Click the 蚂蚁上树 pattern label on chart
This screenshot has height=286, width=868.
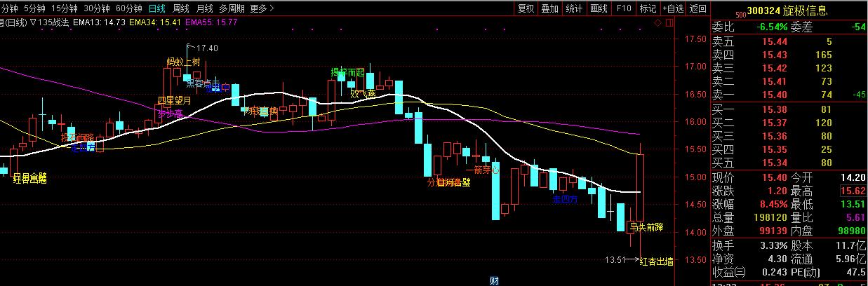coord(183,62)
